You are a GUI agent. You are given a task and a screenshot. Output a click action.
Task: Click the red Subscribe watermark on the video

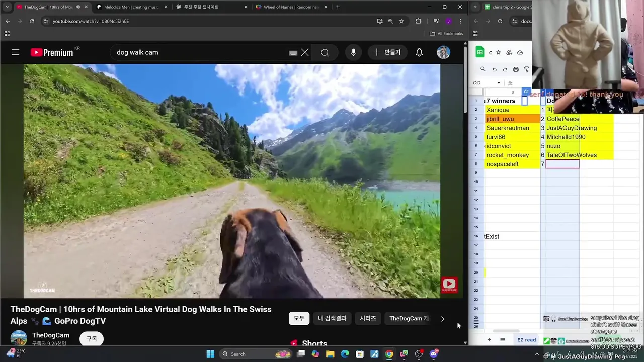tap(449, 285)
